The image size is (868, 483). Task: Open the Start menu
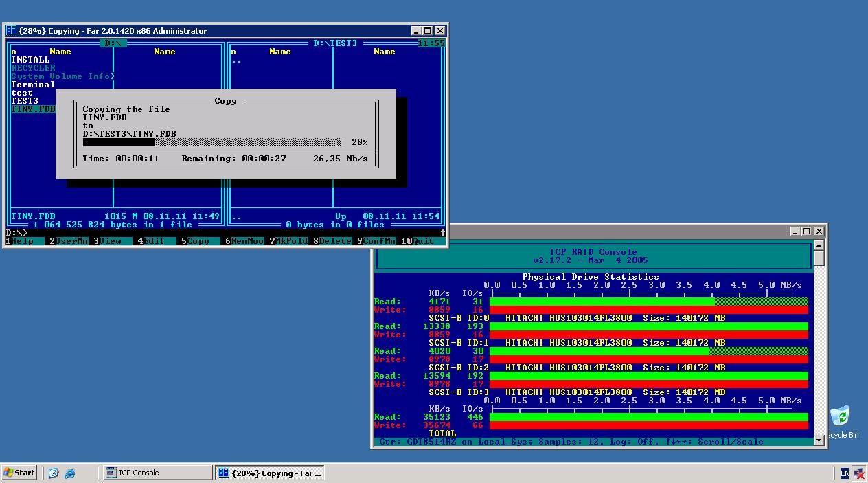[x=19, y=473]
